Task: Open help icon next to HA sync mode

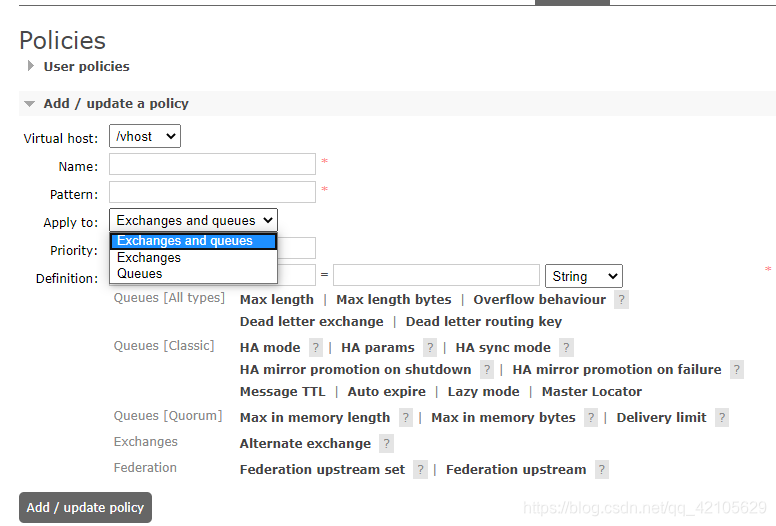Action: click(x=566, y=348)
